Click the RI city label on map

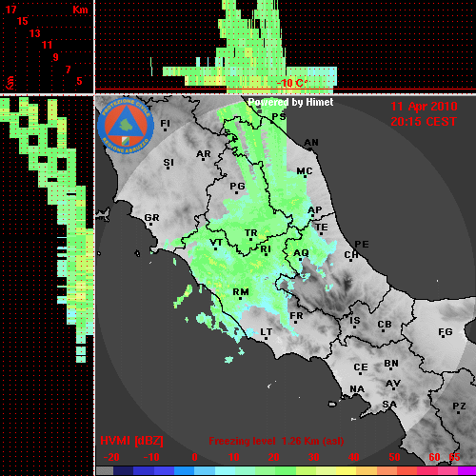(266, 249)
